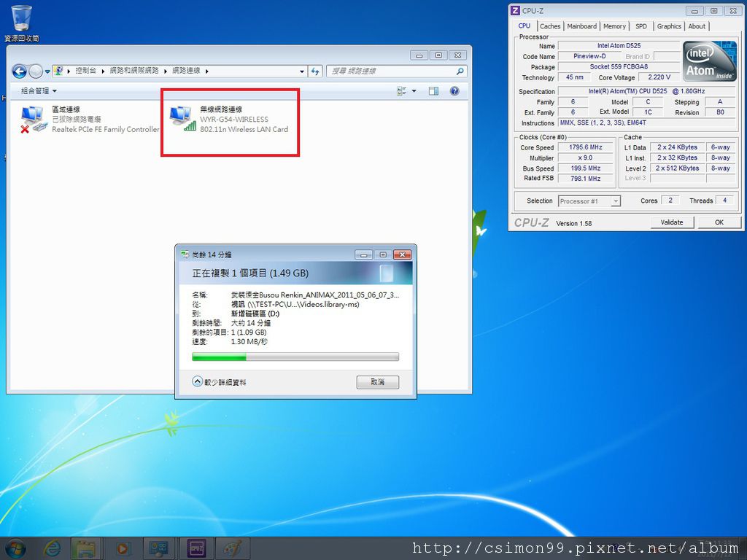The height and width of the screenshot is (560, 747).
Task: Click the magnifier search icon
Action: click(460, 71)
